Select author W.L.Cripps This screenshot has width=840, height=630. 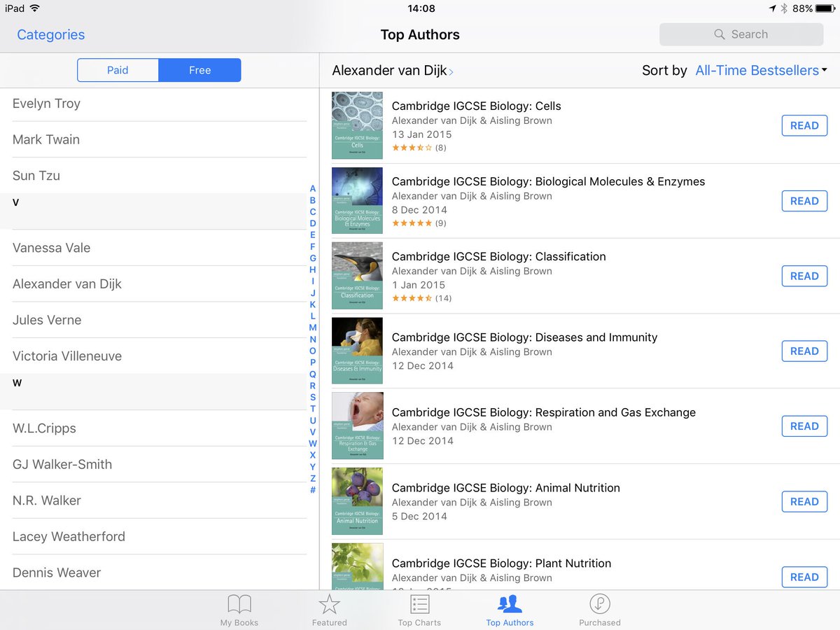pos(160,428)
